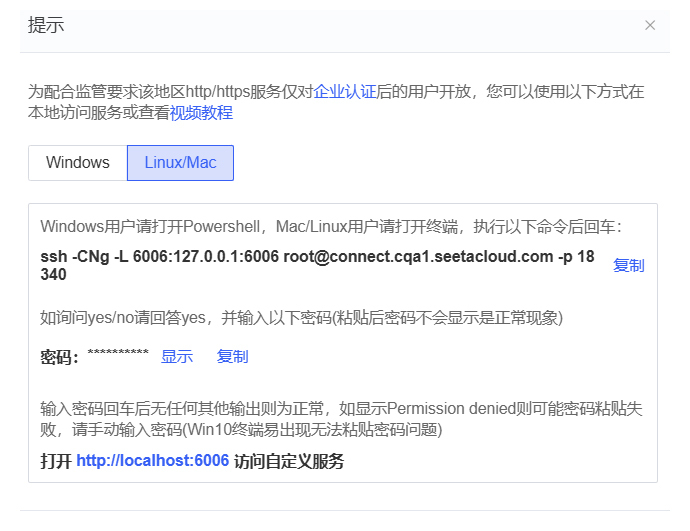
Task: Close the 提示 dialog with X
Action: (650, 25)
